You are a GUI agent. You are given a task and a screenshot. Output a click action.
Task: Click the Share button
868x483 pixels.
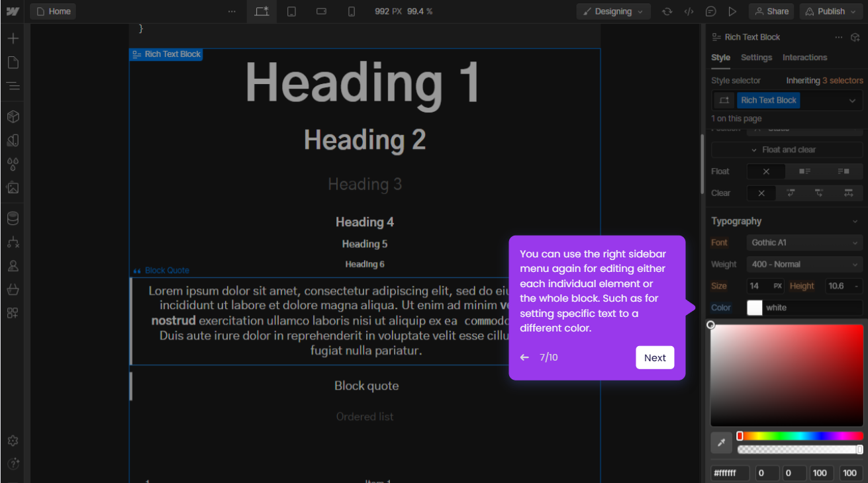(771, 11)
